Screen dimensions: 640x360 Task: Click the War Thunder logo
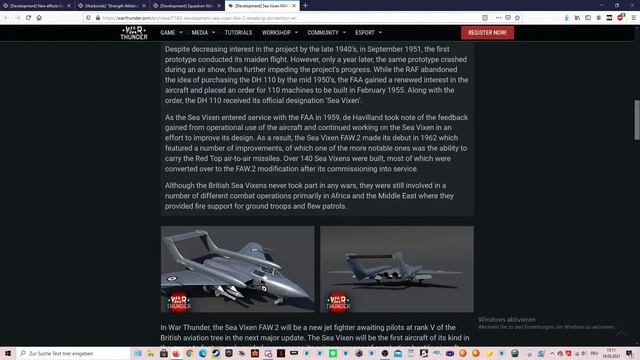134,33
